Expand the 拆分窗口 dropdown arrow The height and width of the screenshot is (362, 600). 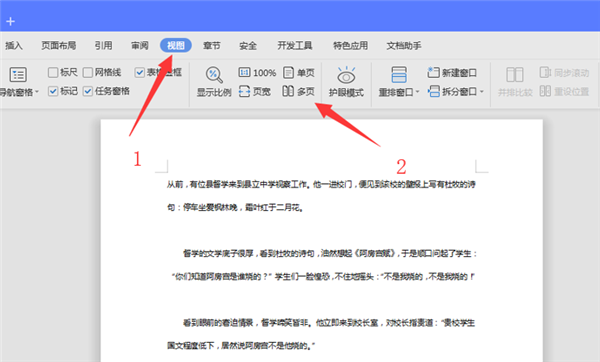click(x=482, y=91)
